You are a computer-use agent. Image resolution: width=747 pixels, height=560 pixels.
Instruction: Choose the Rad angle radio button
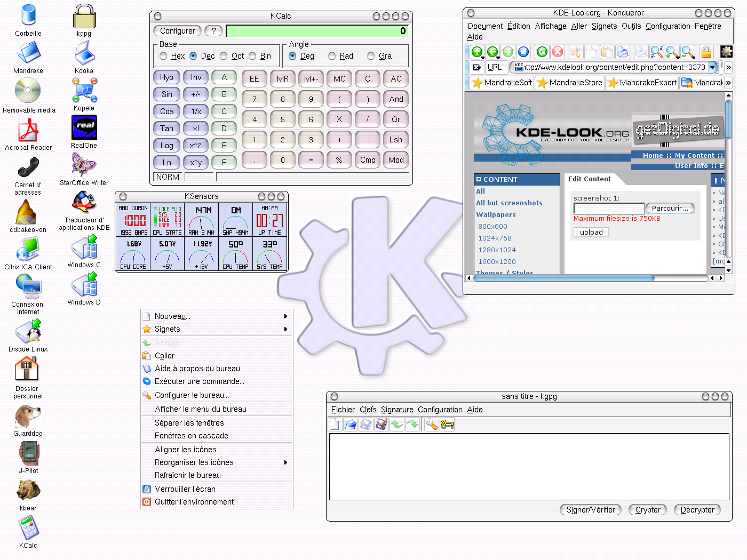point(332,56)
